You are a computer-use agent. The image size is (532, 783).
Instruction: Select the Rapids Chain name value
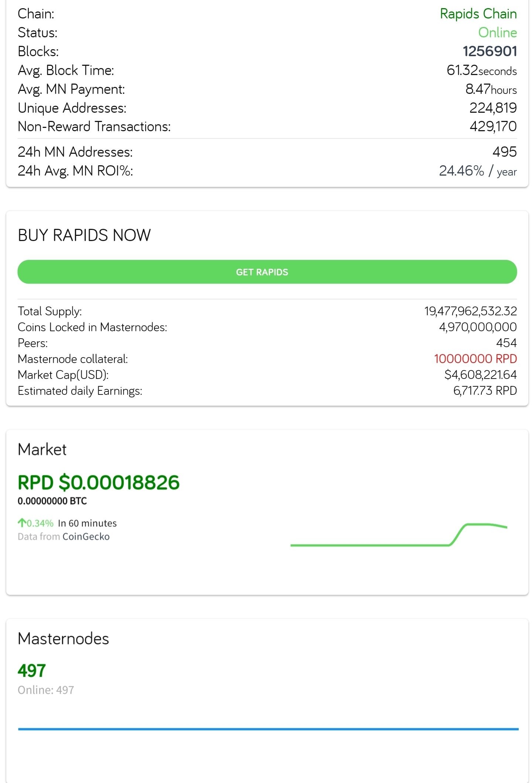tap(478, 14)
